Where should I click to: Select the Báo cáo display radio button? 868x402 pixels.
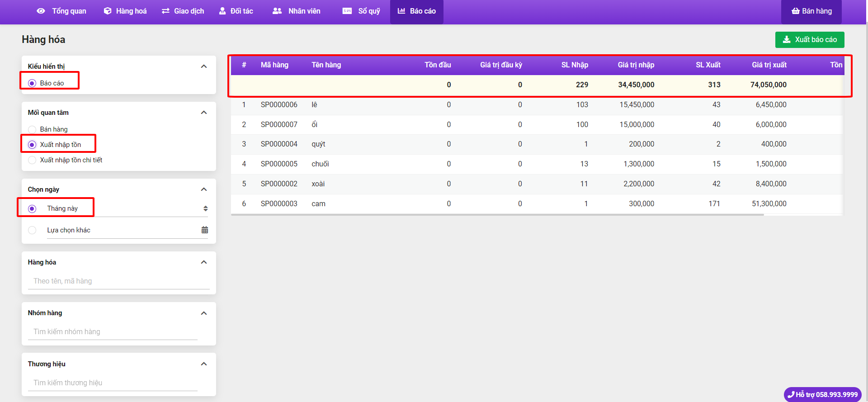[32, 83]
